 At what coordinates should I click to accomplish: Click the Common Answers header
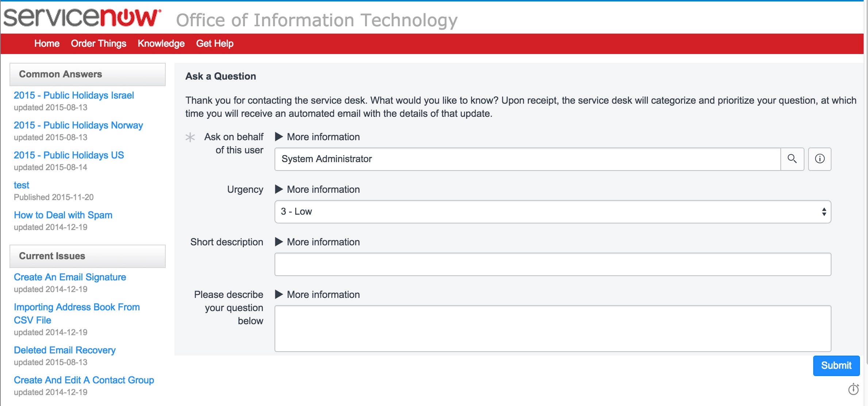[88, 74]
